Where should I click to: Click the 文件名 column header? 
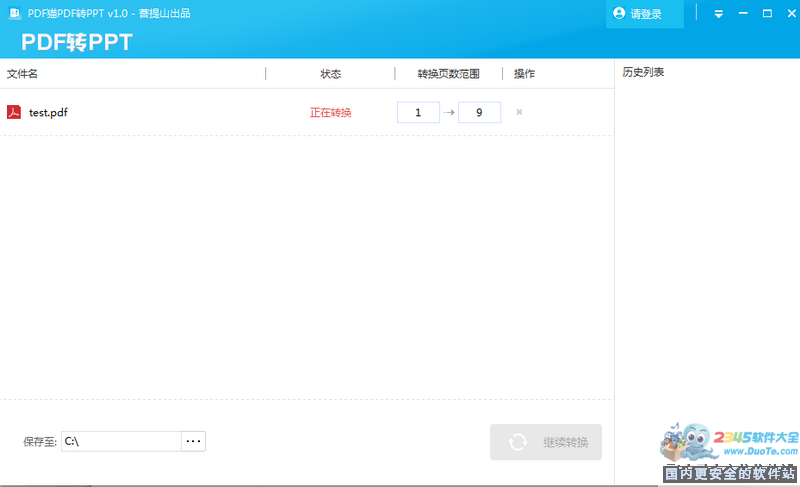tap(22, 74)
